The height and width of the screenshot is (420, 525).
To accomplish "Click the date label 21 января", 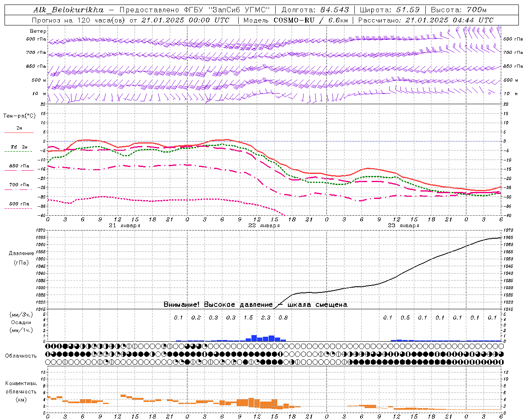I will [x=125, y=226].
